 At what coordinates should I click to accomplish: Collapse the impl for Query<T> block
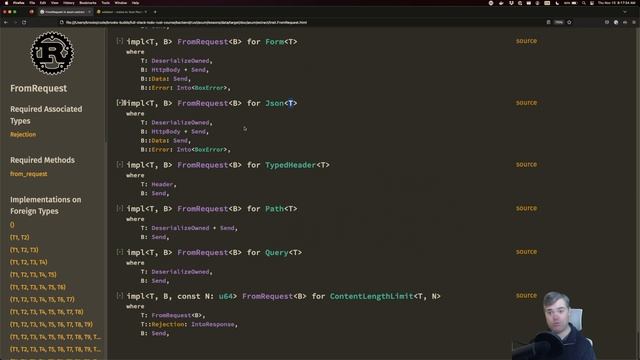pyautogui.click(x=120, y=251)
